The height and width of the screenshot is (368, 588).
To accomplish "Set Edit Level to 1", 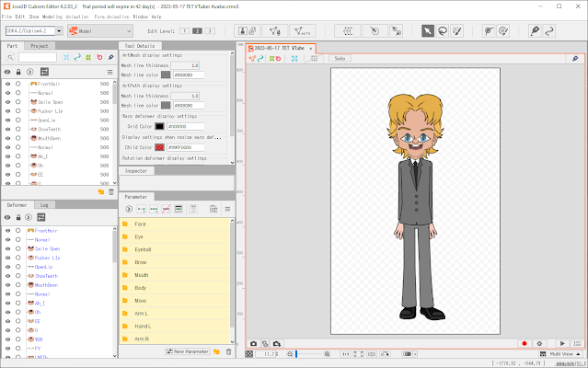I will coord(184,31).
